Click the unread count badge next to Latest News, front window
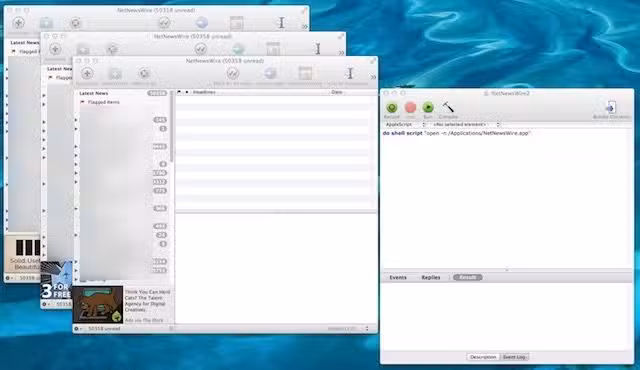640x370 pixels. pos(157,93)
